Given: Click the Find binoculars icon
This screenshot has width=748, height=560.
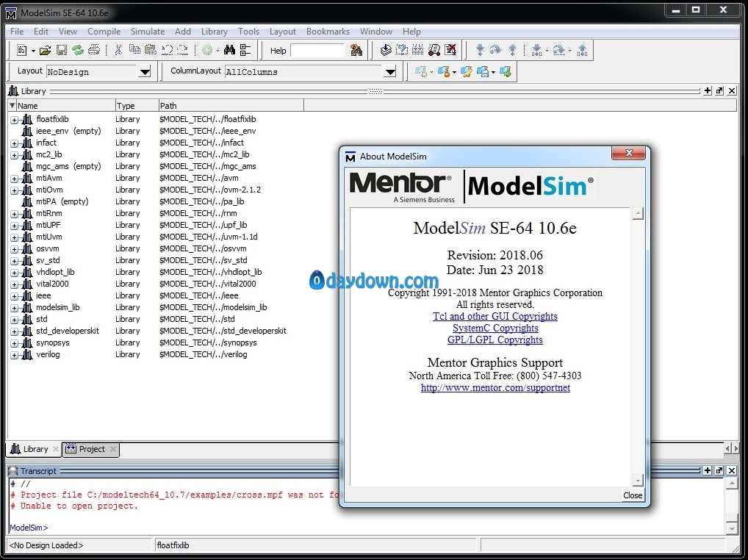Looking at the screenshot, I should [229, 50].
